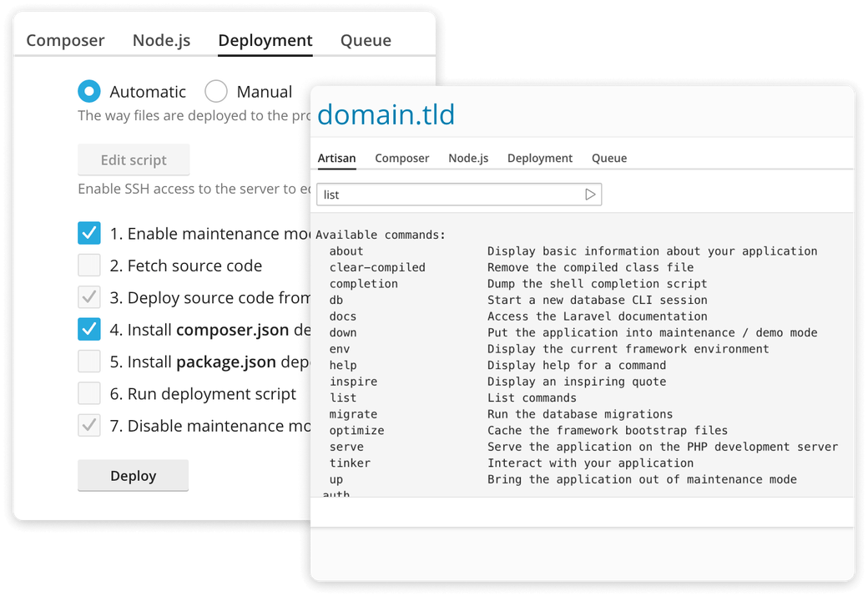Uncheck step 4 Install composer.json dependencies
Screen dimensions: 868x597
[x=88, y=329]
